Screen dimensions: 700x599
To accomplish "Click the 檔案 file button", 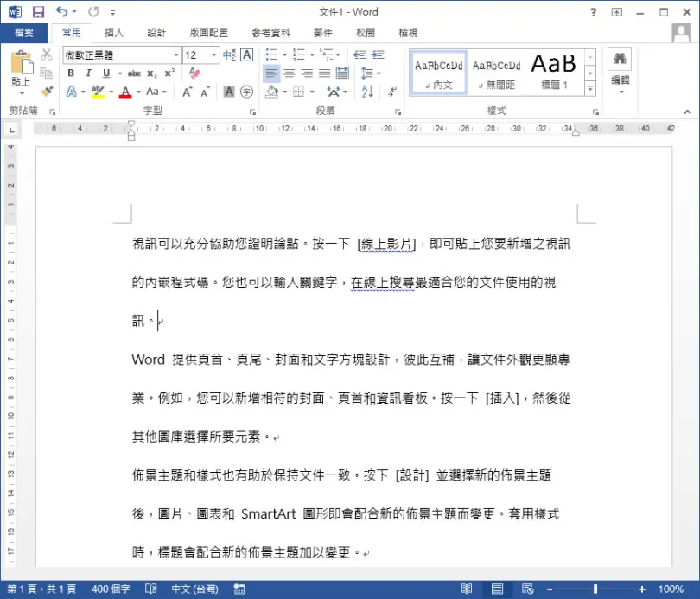I will coord(24,33).
